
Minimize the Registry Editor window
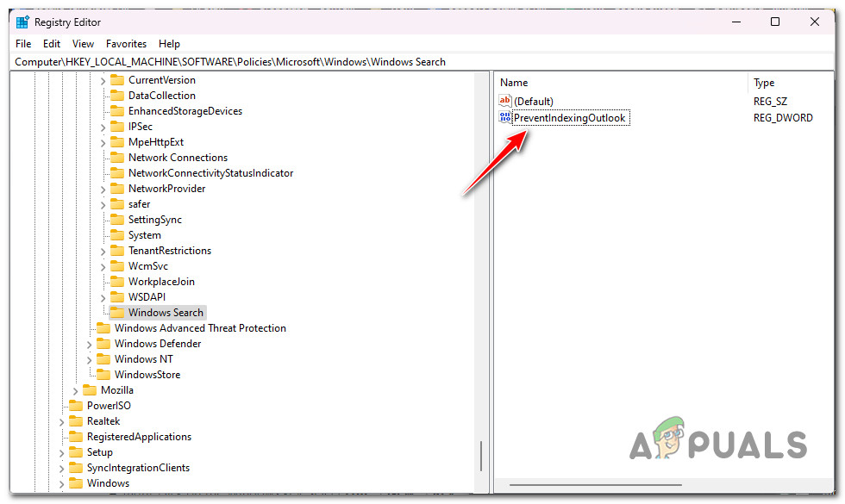[x=736, y=22]
